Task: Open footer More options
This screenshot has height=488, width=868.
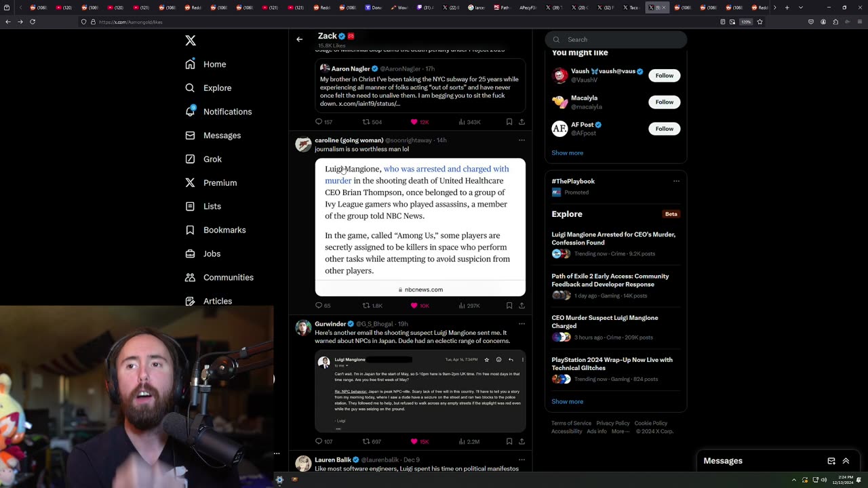Action: click(620, 432)
